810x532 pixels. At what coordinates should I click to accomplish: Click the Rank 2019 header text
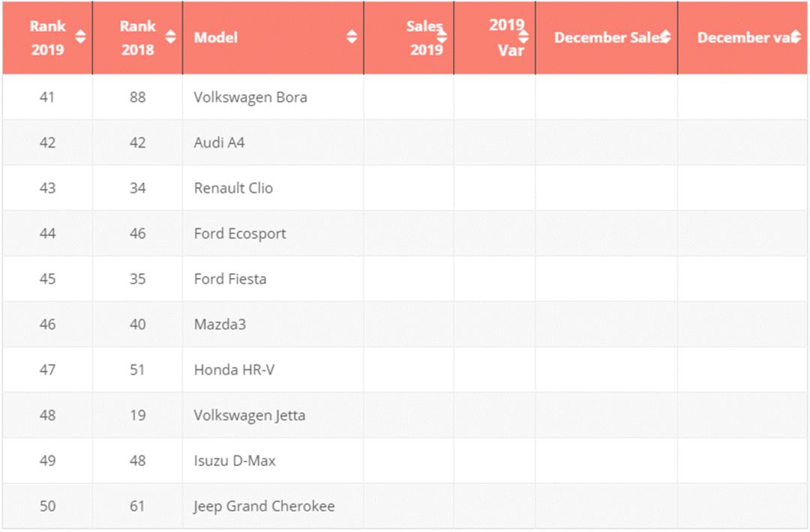[x=47, y=37]
